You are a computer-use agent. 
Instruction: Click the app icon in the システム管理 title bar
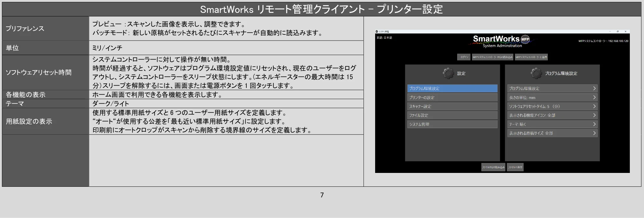coord(377,32)
